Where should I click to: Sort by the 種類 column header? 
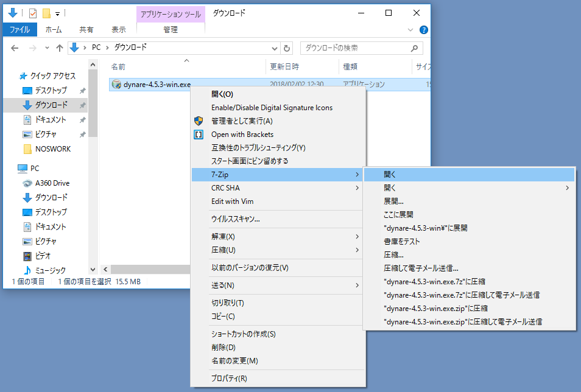click(350, 67)
